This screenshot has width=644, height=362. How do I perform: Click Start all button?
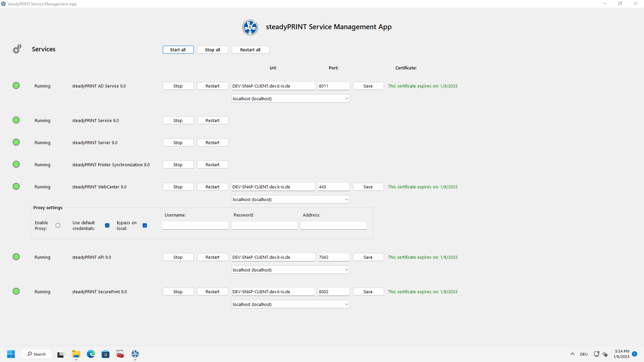click(178, 50)
